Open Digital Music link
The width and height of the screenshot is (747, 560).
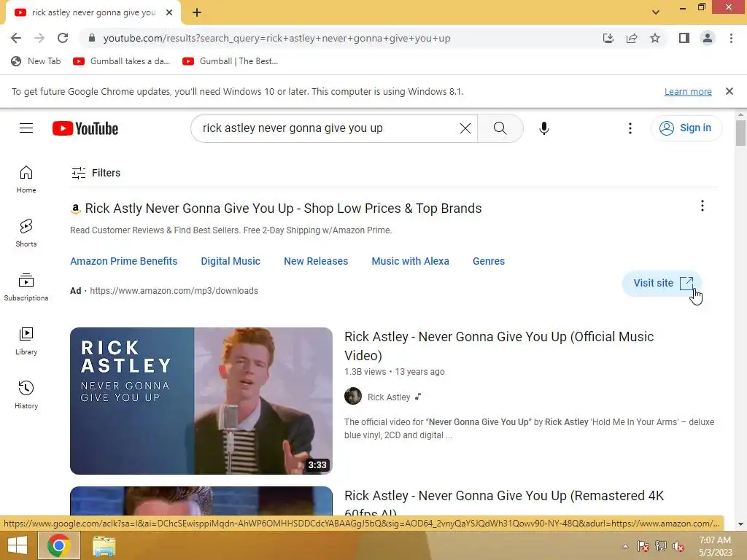(231, 261)
